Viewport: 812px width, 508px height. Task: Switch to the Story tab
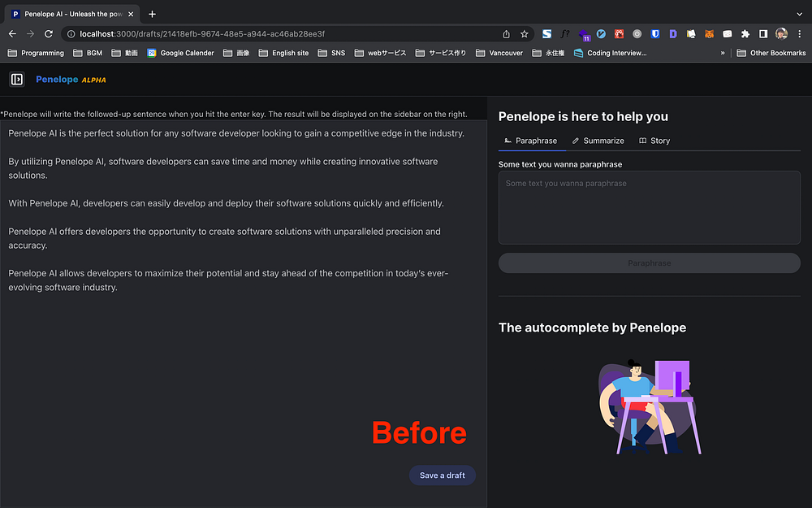(654, 141)
